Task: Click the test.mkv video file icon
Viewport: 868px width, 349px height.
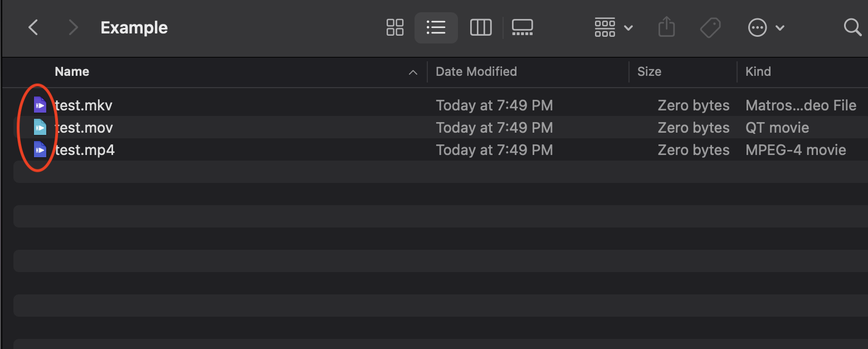Action: [x=40, y=105]
